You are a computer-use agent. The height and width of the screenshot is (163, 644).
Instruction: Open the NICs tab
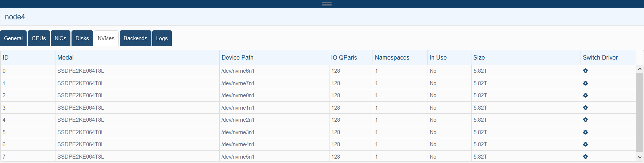pos(61,38)
